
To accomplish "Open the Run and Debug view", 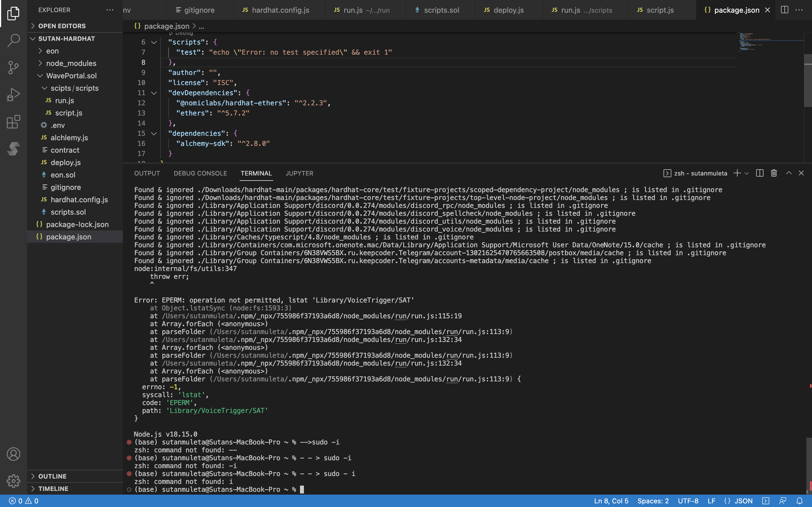I will [x=14, y=95].
